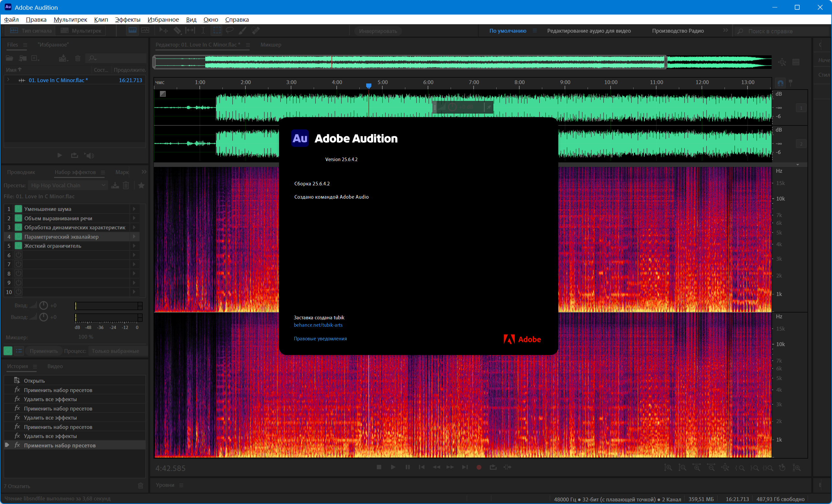
Task: Click the Razor tool icon
Action: pyautogui.click(x=177, y=30)
